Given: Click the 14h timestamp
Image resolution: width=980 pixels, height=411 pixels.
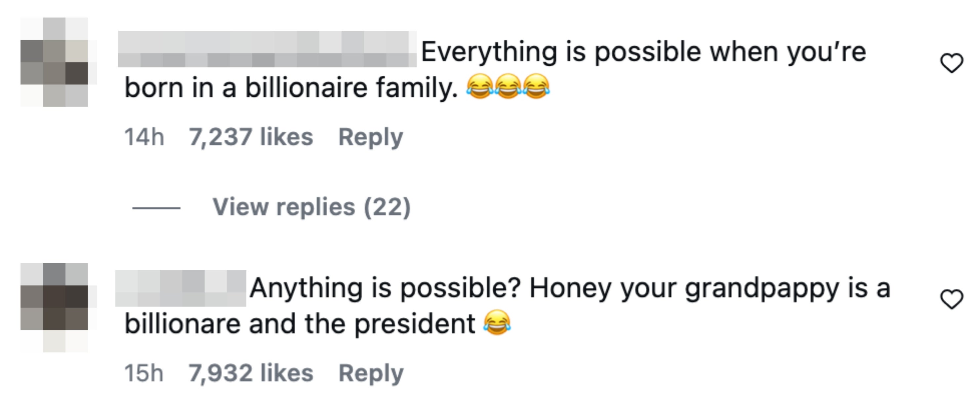Looking at the screenshot, I should 144,137.
